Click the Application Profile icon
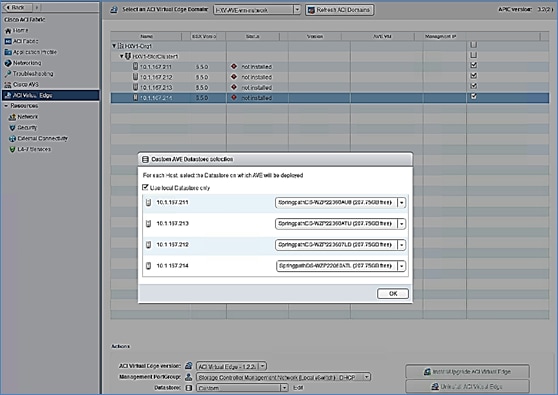The height and width of the screenshot is (395, 558). 8,52
